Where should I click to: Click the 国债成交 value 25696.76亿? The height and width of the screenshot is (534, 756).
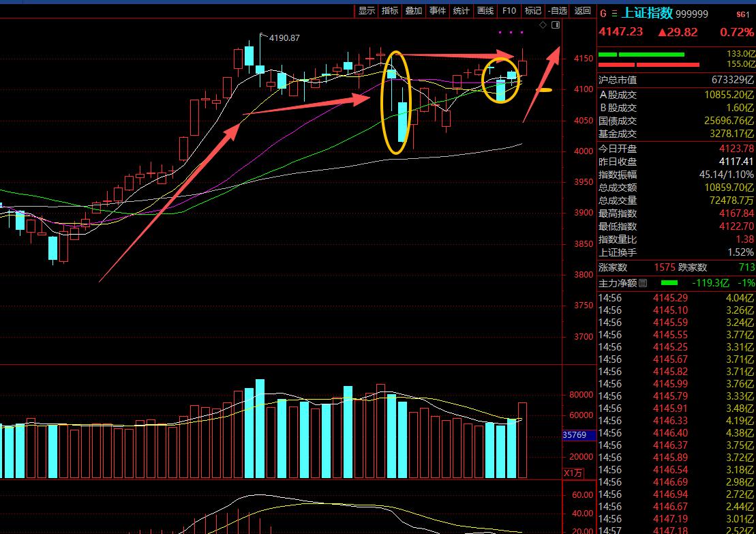point(729,121)
